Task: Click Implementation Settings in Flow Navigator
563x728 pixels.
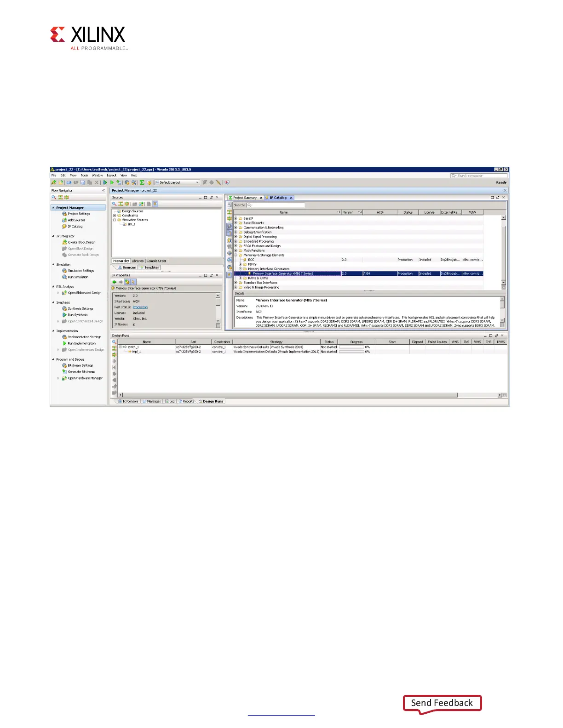Action: coord(81,337)
